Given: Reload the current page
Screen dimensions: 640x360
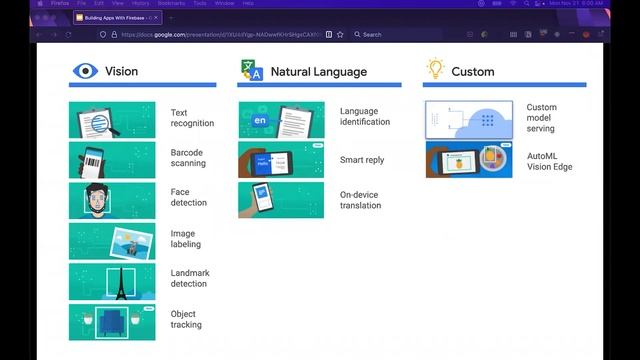Looking at the screenshot, I should coord(69,35).
